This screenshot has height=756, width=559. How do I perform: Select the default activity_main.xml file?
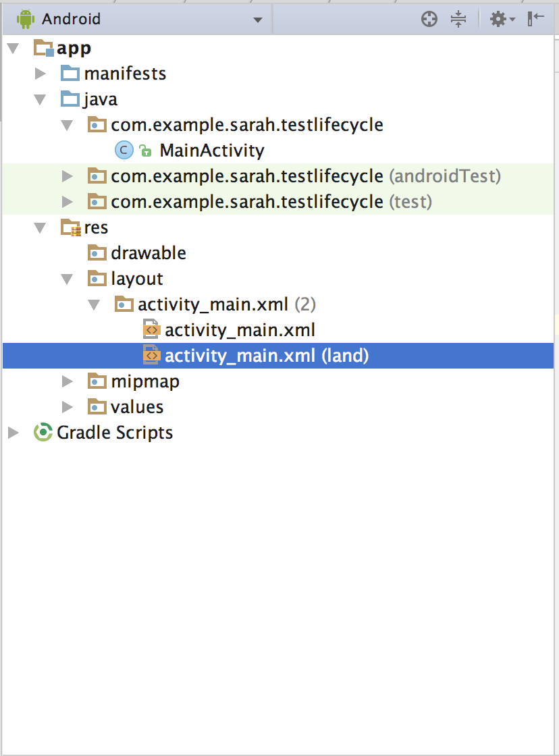240,330
